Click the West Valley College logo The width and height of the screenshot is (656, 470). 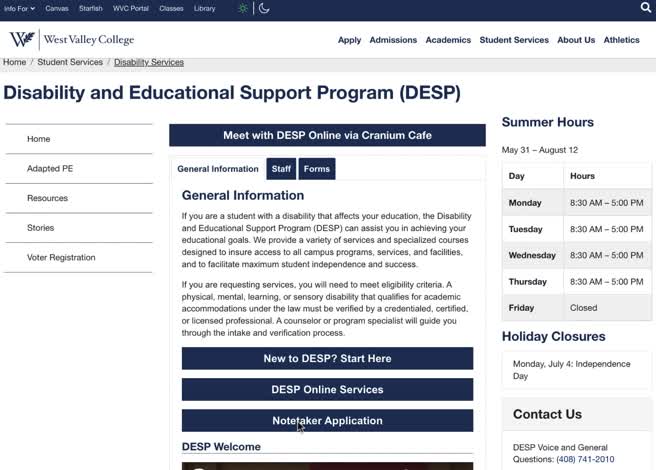point(72,39)
